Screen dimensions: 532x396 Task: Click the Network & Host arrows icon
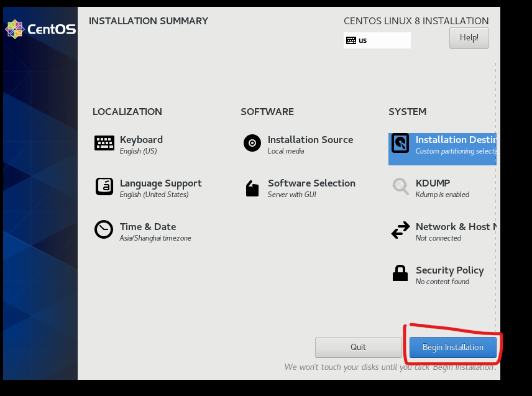point(400,230)
